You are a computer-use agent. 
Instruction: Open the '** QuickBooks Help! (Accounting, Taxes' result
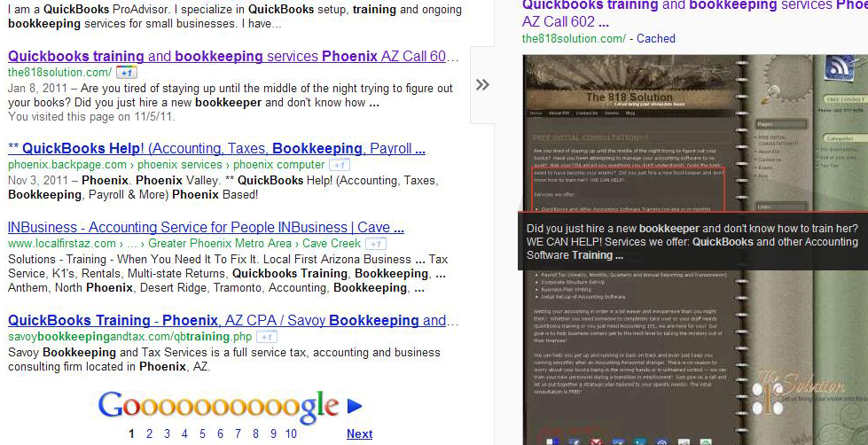coord(216,148)
